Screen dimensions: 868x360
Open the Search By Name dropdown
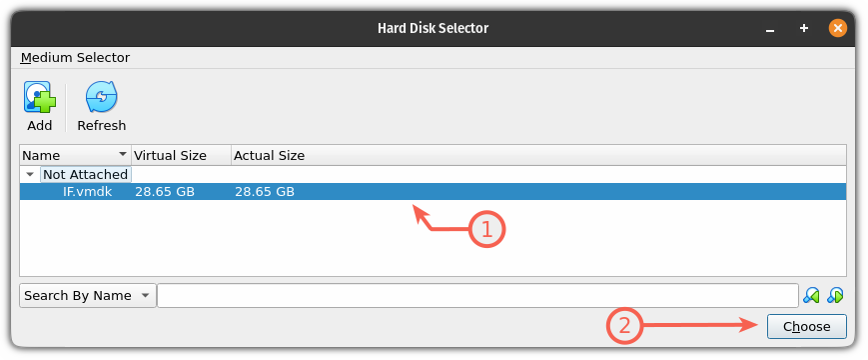click(88, 296)
